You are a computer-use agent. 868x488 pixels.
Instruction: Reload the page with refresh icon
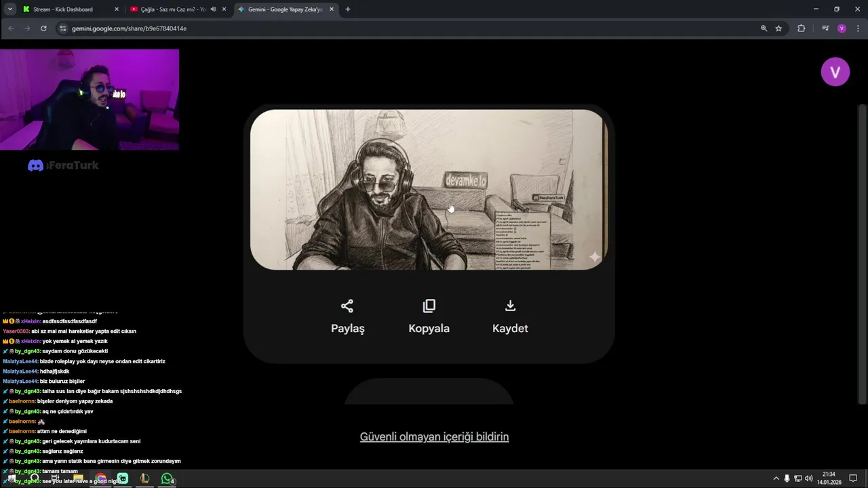point(43,28)
